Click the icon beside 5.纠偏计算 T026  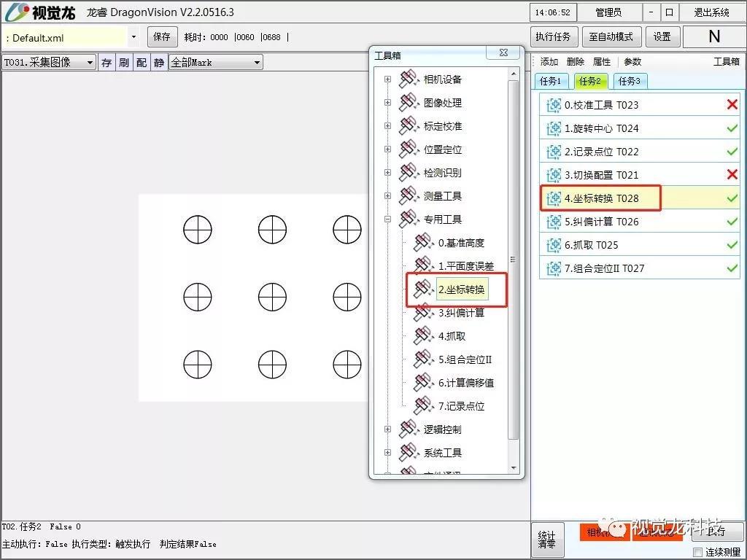pos(554,222)
